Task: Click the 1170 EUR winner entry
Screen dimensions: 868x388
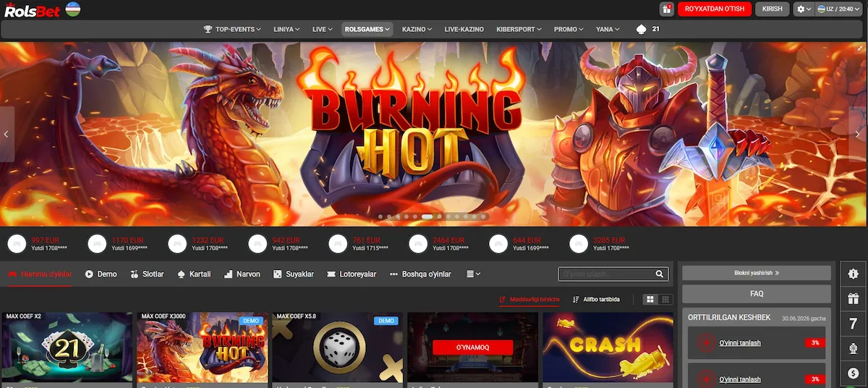Action: coord(116,244)
